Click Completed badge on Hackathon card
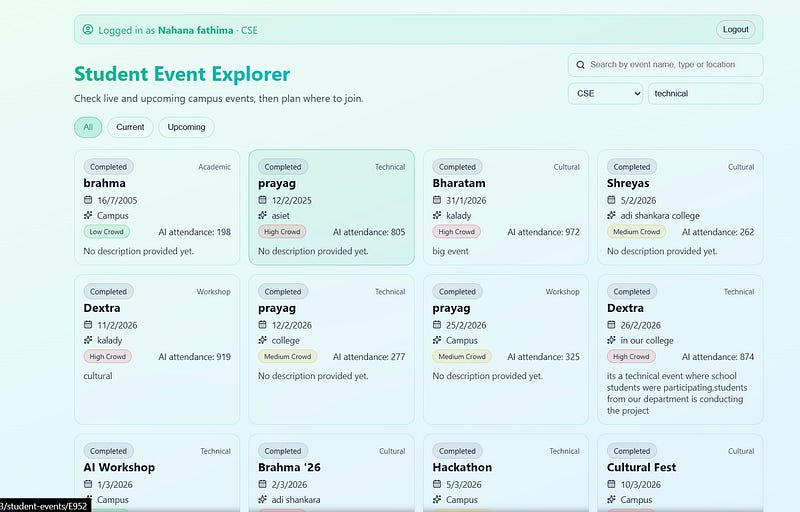The height and width of the screenshot is (512, 800). (457, 451)
